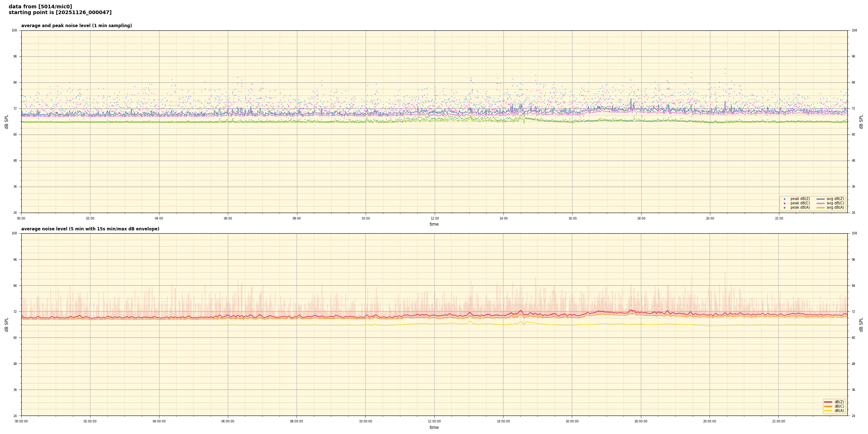
Task: Click the lower chart left 'dB SPL' axis label
Action: (7, 324)
